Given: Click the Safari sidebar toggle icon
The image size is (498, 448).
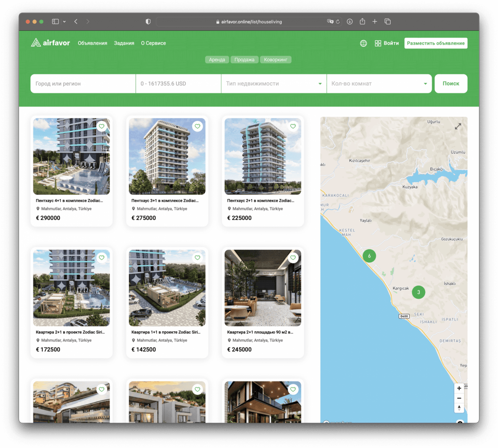Looking at the screenshot, I should pyautogui.click(x=55, y=22).
